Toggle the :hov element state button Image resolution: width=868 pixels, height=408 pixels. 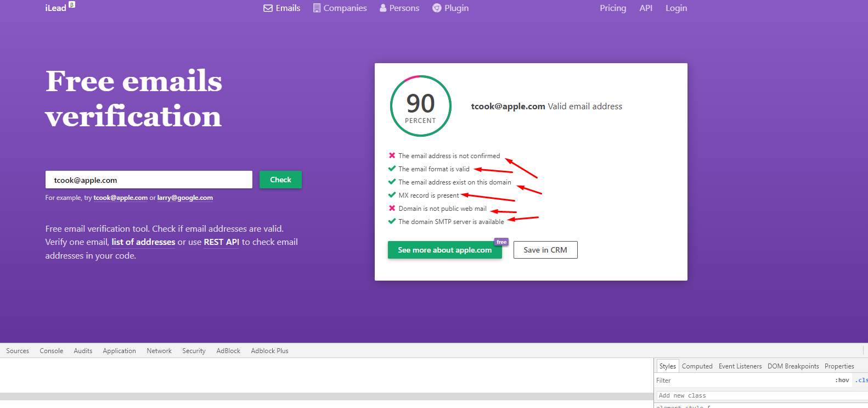coord(842,381)
